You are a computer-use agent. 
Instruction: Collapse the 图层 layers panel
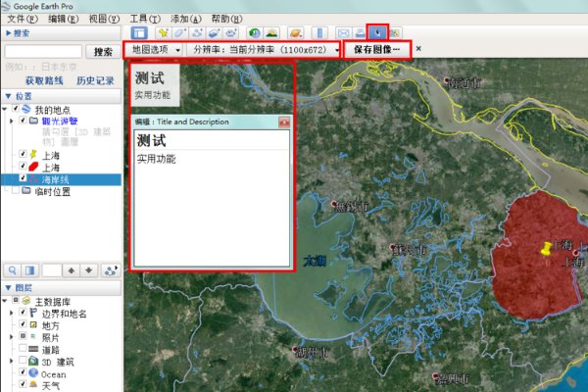(9, 288)
